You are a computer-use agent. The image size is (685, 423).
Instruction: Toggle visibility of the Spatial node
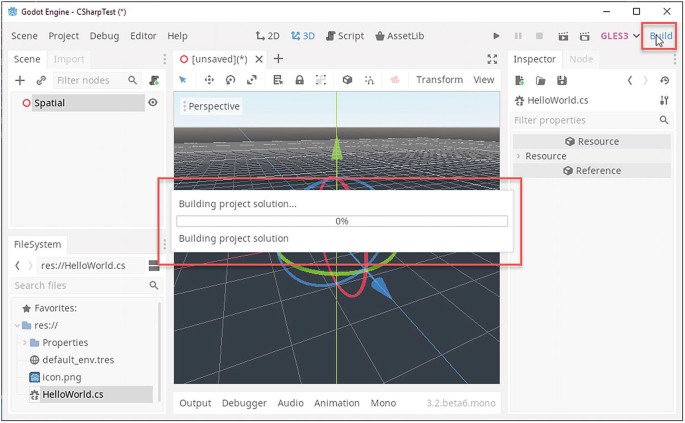[153, 102]
